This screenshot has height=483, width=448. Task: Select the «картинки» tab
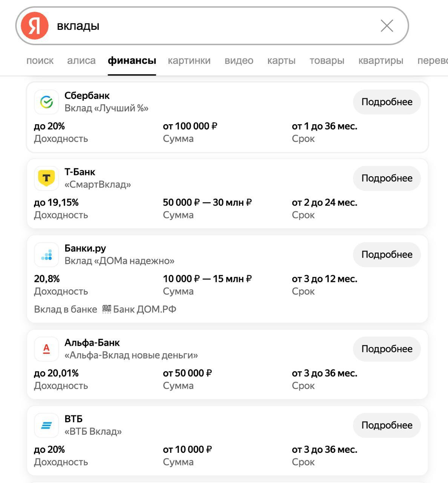189,60
